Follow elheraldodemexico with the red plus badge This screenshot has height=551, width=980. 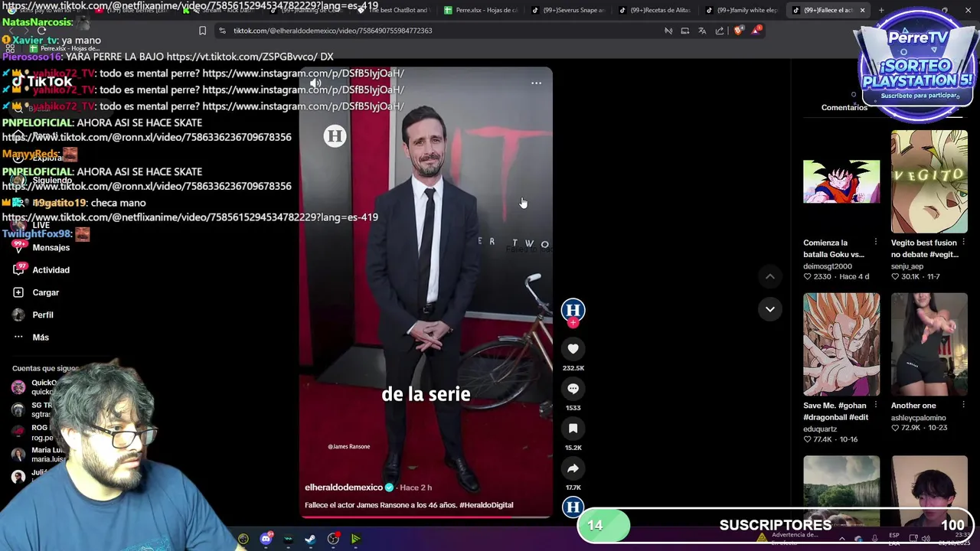point(573,323)
